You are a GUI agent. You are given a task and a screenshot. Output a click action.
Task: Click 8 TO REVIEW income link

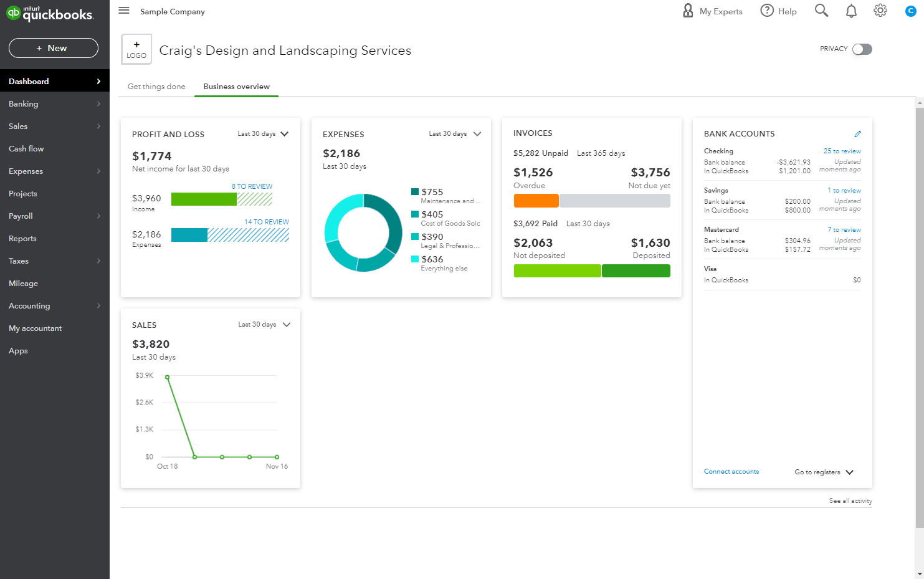point(252,186)
